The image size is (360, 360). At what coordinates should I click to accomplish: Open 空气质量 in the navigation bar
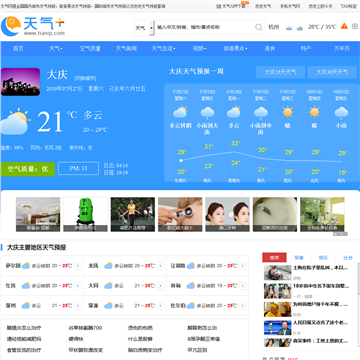[90, 48]
